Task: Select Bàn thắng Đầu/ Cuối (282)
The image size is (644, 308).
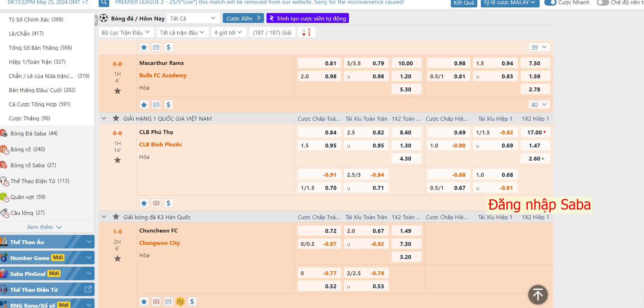Action: click(x=42, y=90)
